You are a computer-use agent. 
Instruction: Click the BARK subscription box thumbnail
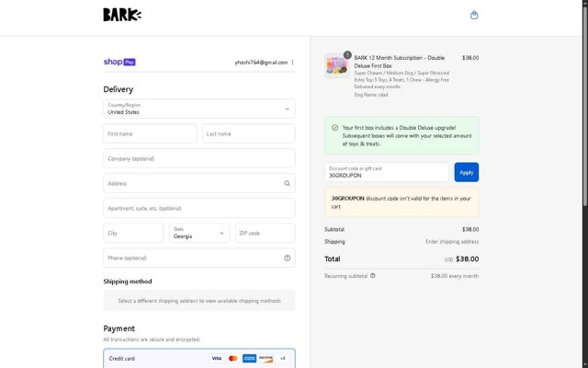tap(336, 65)
